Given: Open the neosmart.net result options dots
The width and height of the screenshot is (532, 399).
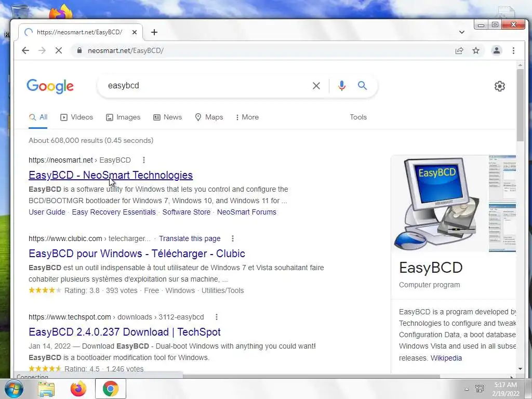Looking at the screenshot, I should coord(144,160).
